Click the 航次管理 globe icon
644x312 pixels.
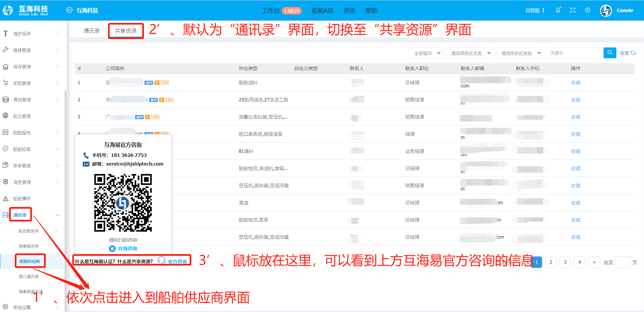(6, 116)
